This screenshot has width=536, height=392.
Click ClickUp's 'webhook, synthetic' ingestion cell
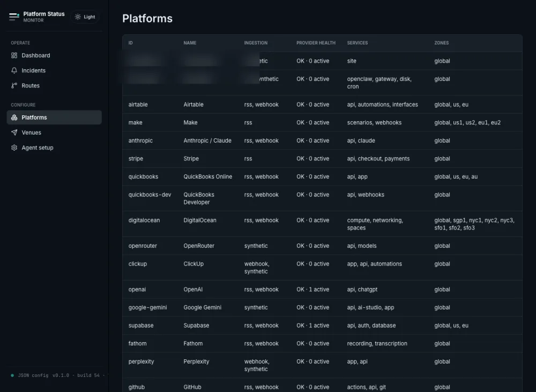tap(257, 268)
